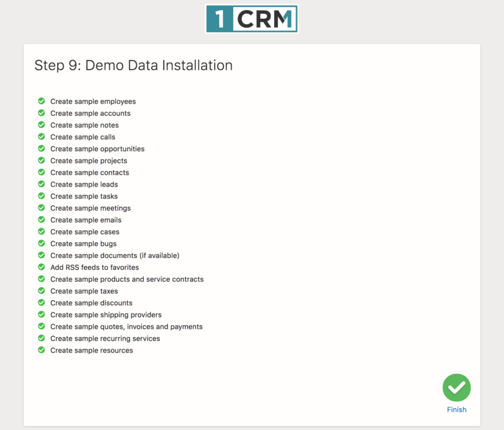Click the checkmark beside Create sample projects
504x430 pixels.
(x=42, y=161)
